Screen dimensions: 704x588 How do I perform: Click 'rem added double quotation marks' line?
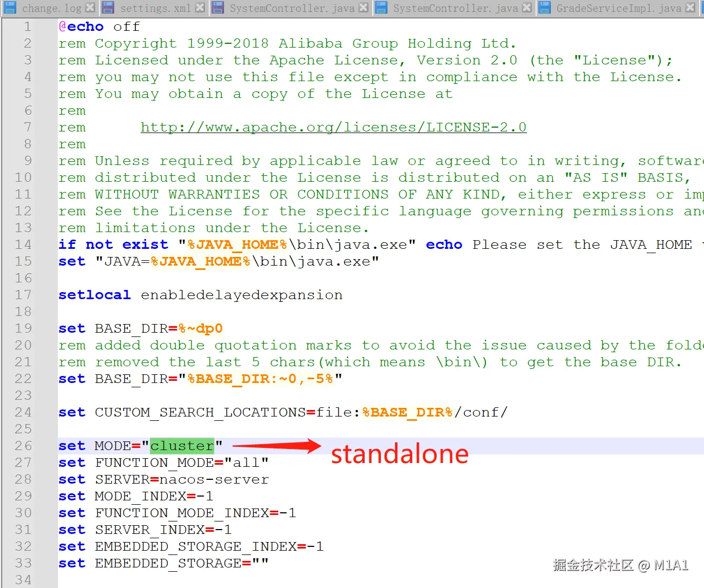pos(381,345)
